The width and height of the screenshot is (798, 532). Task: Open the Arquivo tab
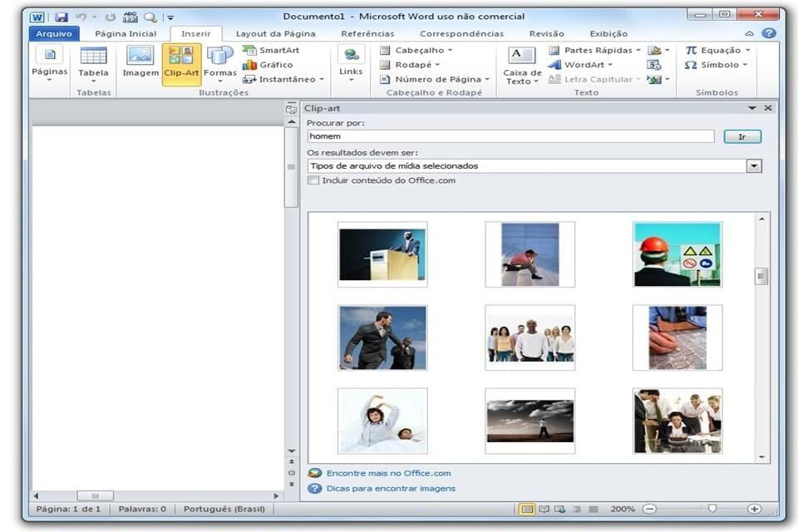click(x=54, y=33)
